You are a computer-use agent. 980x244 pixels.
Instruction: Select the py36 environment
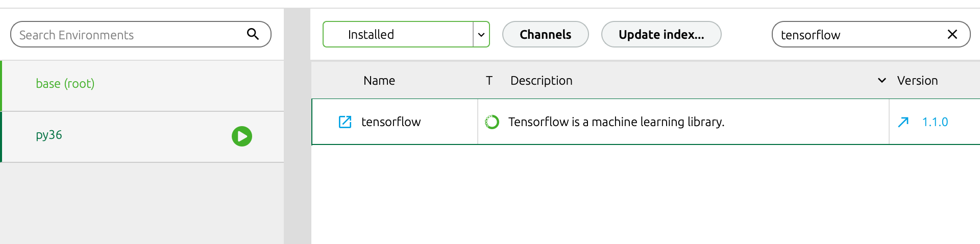coord(49,135)
